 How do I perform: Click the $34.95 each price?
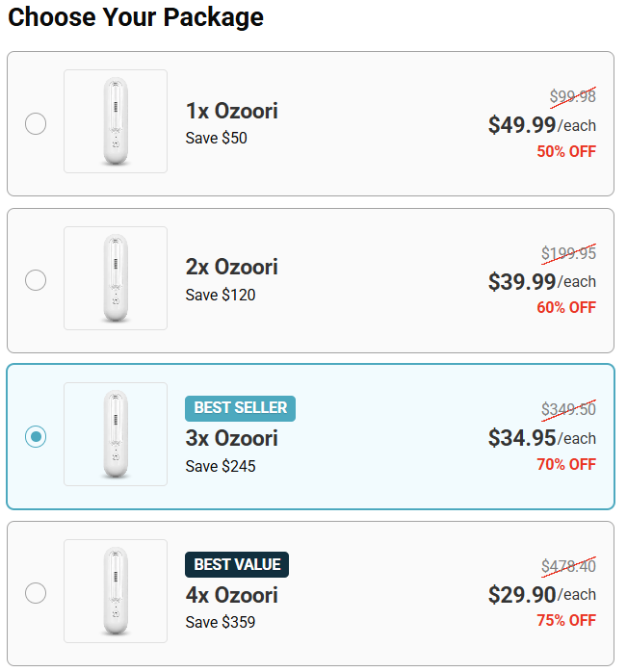[541, 438]
